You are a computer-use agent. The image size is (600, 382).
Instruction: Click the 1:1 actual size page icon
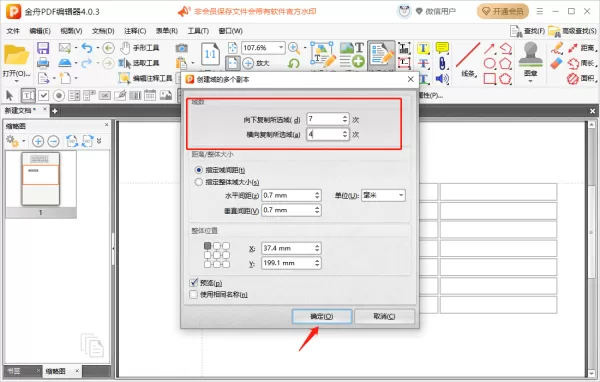(210, 54)
